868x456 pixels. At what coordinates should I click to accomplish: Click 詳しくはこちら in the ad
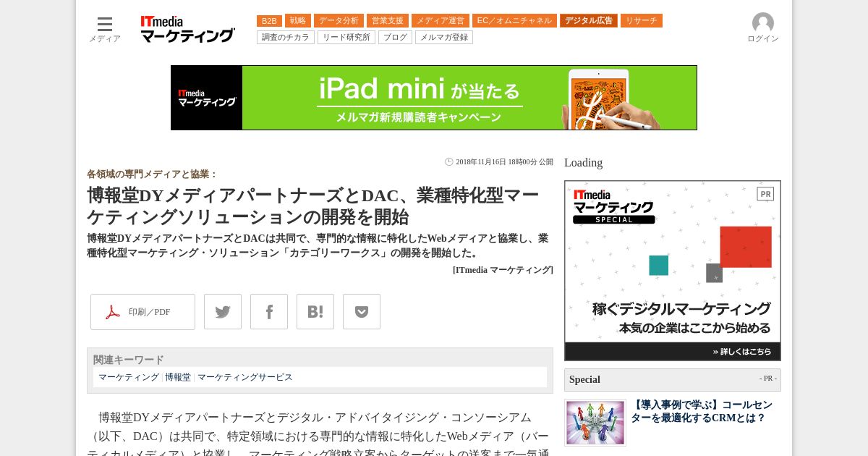(x=741, y=352)
